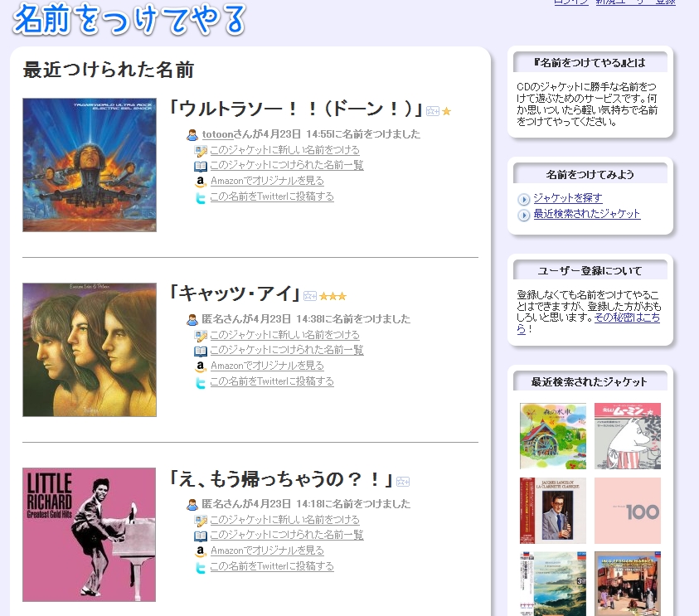Screen dimensions: 699x616
Task: Post the キャッツ・アイ name to Twitter
Action: (272, 381)
